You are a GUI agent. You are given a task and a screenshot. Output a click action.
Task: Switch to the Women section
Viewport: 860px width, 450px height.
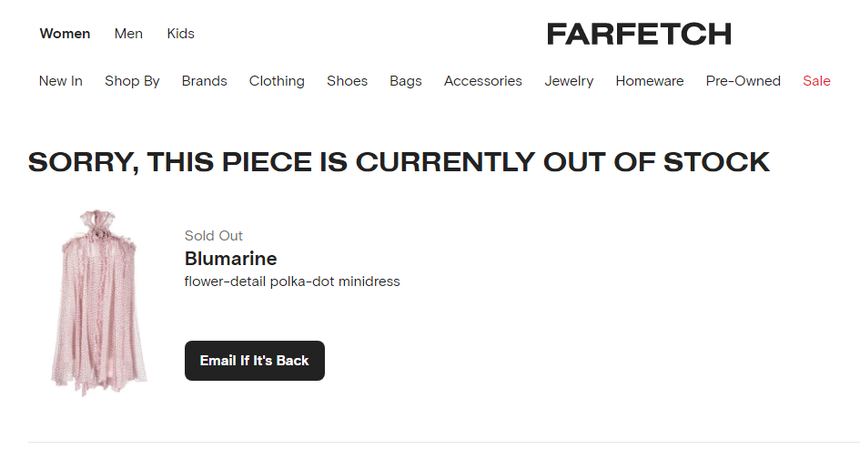65,34
